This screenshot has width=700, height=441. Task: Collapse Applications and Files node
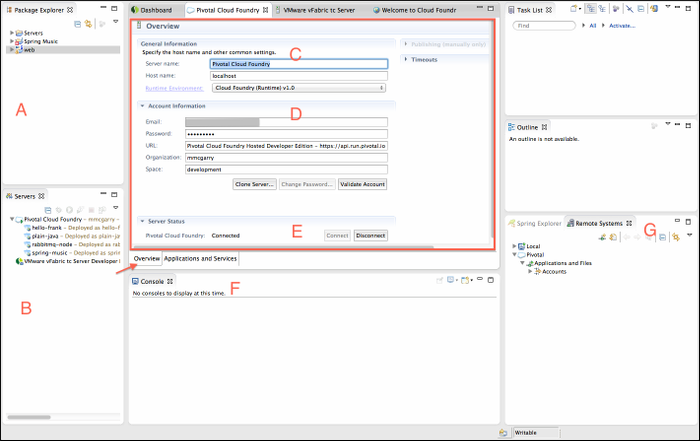522,263
